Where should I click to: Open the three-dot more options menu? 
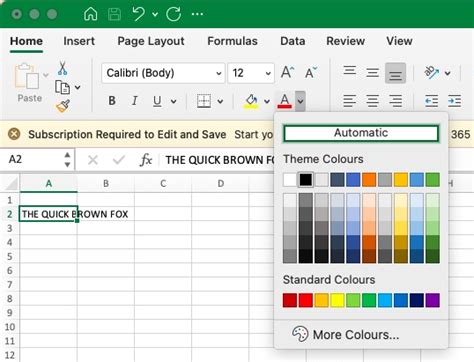[x=197, y=14]
